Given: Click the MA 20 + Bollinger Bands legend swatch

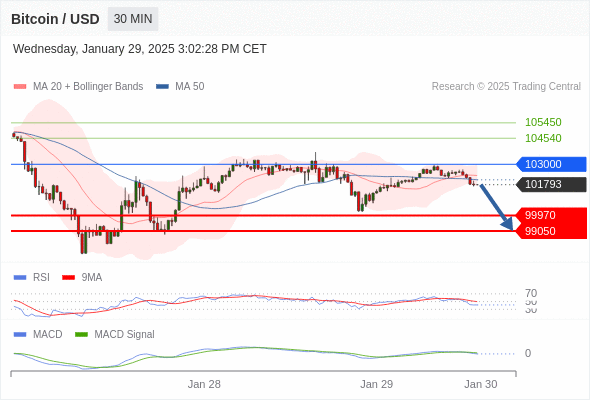Looking at the screenshot, I should tap(20, 87).
